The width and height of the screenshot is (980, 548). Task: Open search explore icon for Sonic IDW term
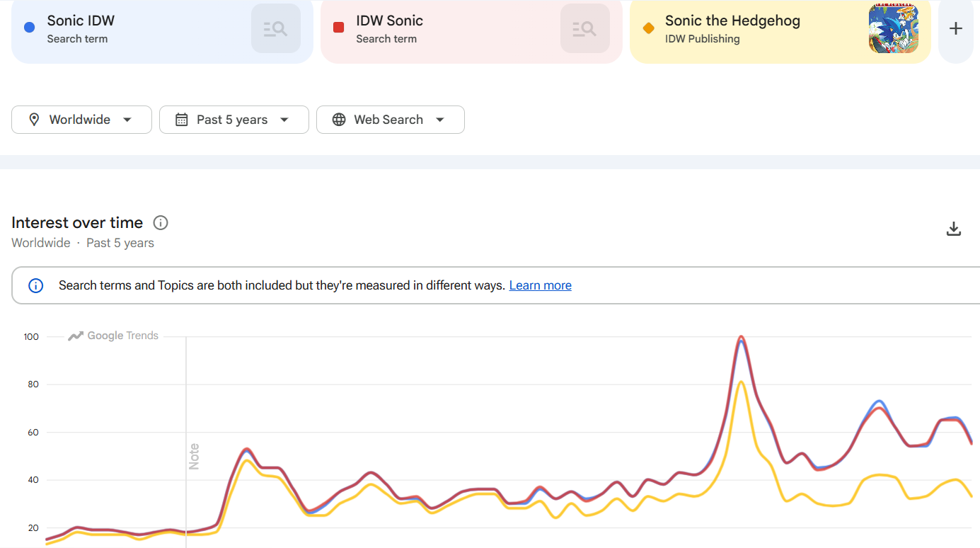(x=276, y=28)
